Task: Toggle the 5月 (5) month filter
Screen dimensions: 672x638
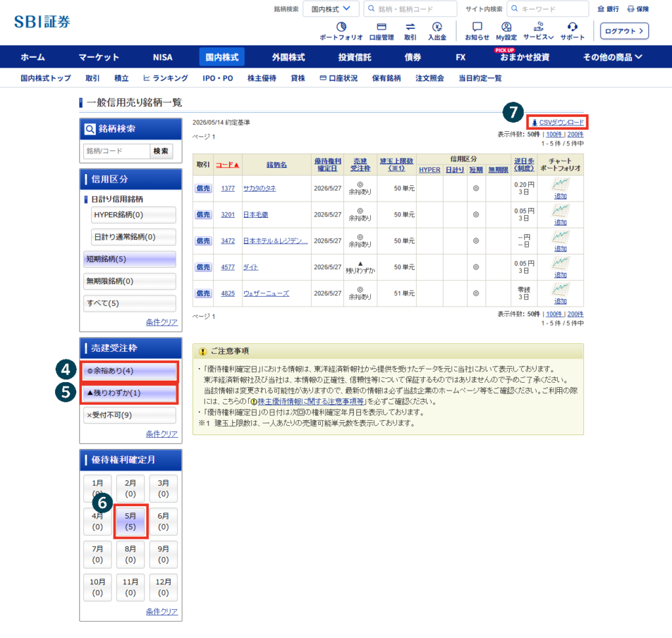Action: coord(131,521)
